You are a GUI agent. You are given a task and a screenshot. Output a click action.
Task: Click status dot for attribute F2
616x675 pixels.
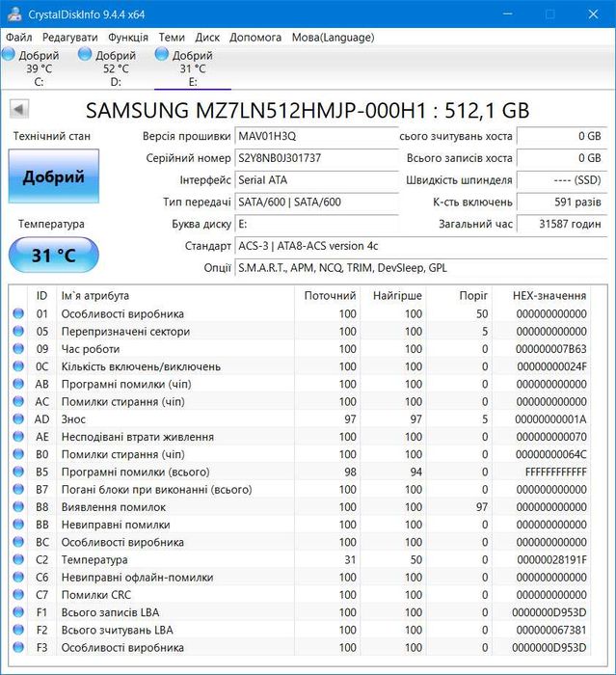coord(18,630)
